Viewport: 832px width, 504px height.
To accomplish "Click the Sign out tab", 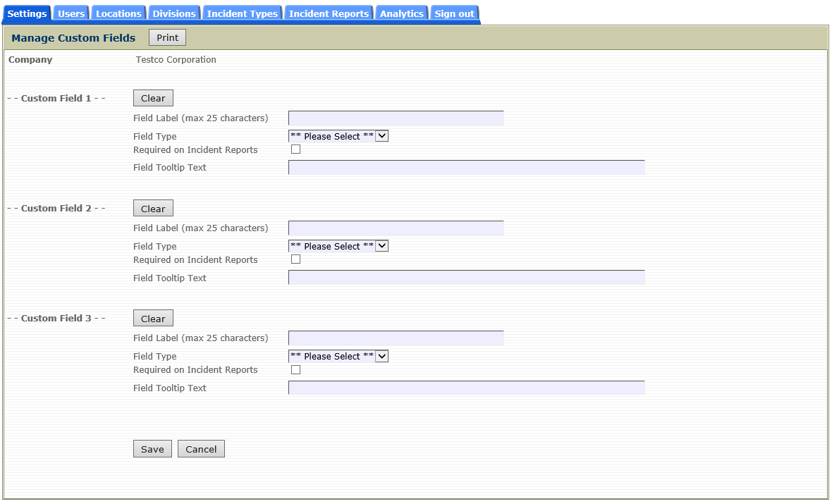I will [454, 14].
